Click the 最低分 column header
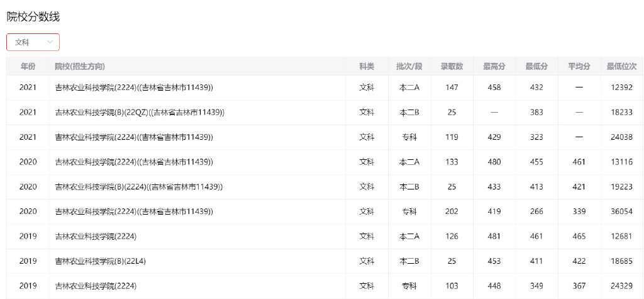This screenshot has width=644, height=299. click(x=536, y=66)
